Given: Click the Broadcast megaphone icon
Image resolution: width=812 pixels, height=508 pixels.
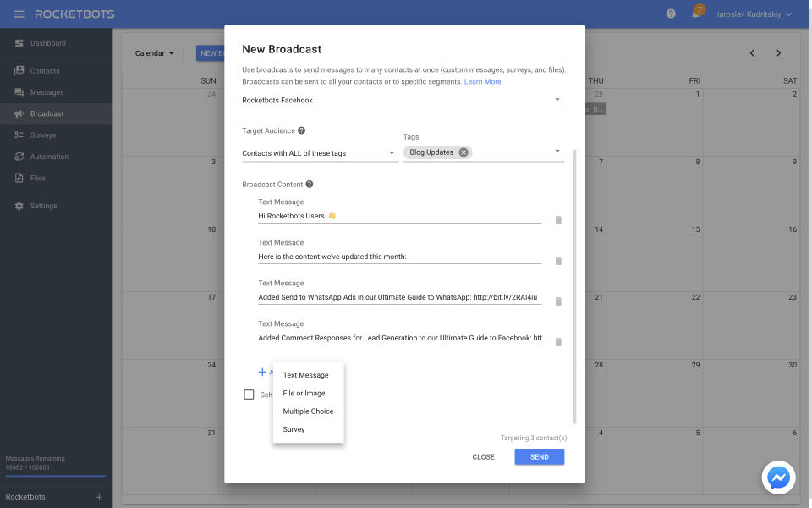Looking at the screenshot, I should pos(19,113).
